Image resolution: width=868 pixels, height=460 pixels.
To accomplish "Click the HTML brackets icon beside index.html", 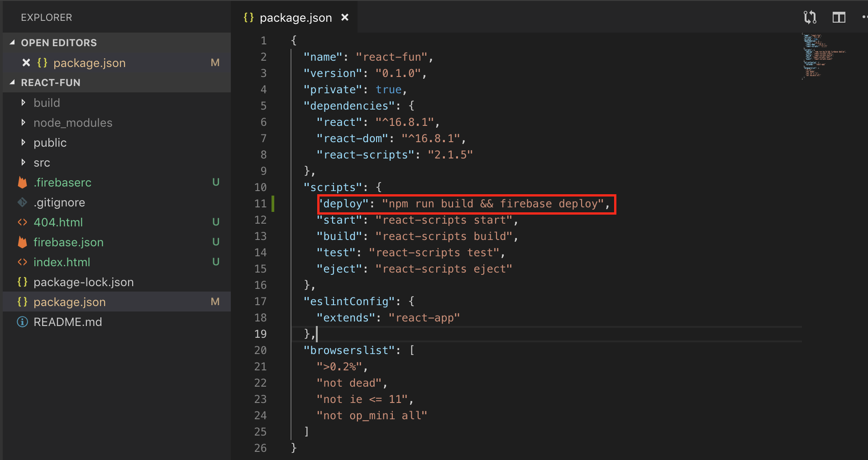I will click(x=22, y=262).
